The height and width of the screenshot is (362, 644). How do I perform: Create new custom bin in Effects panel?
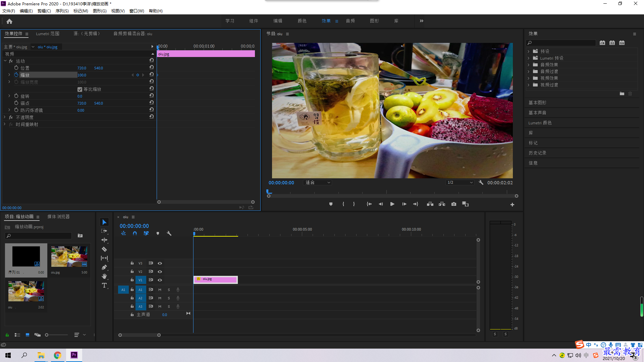pos(622,94)
